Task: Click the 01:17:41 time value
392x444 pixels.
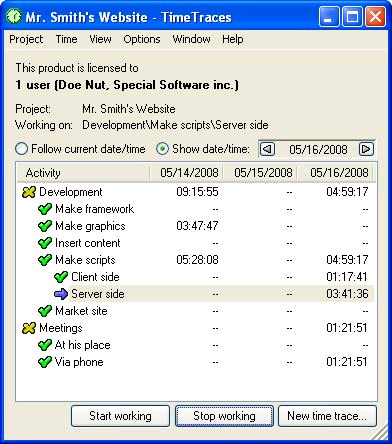Action: [347, 277]
